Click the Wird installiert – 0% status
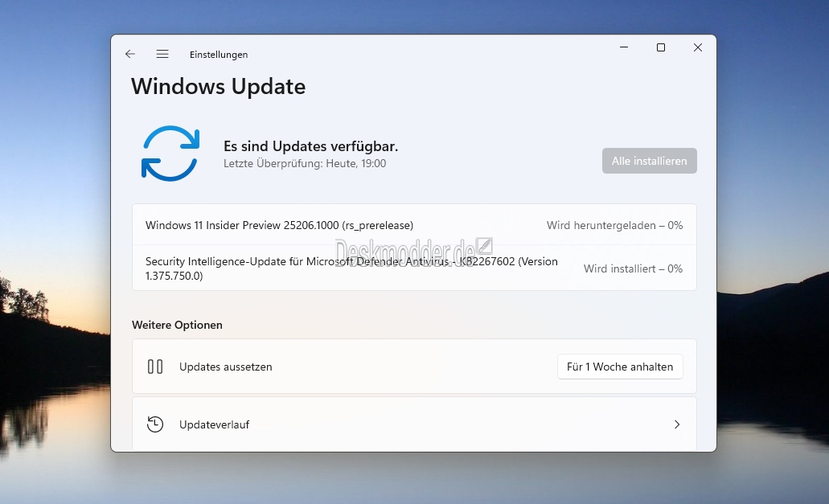This screenshot has width=829, height=504. coord(633,268)
